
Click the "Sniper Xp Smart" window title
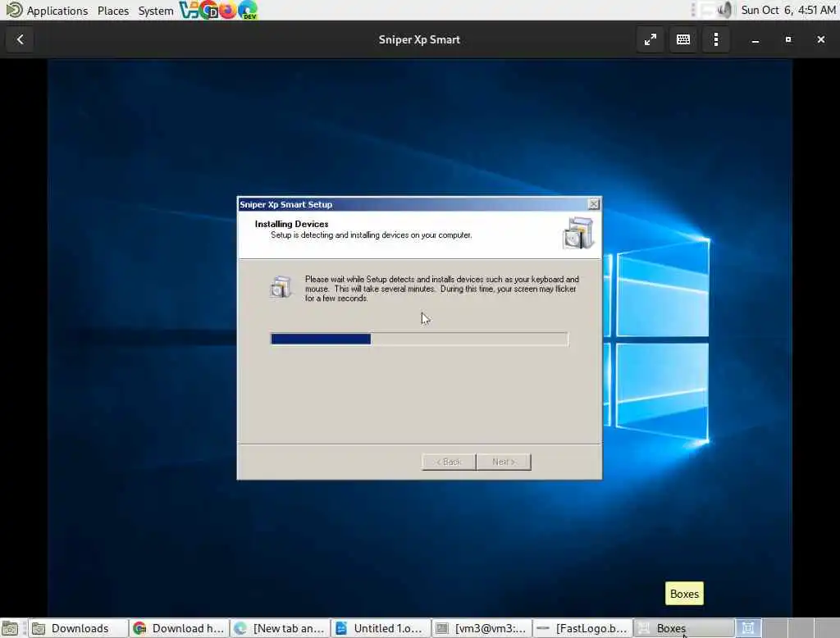(x=419, y=39)
